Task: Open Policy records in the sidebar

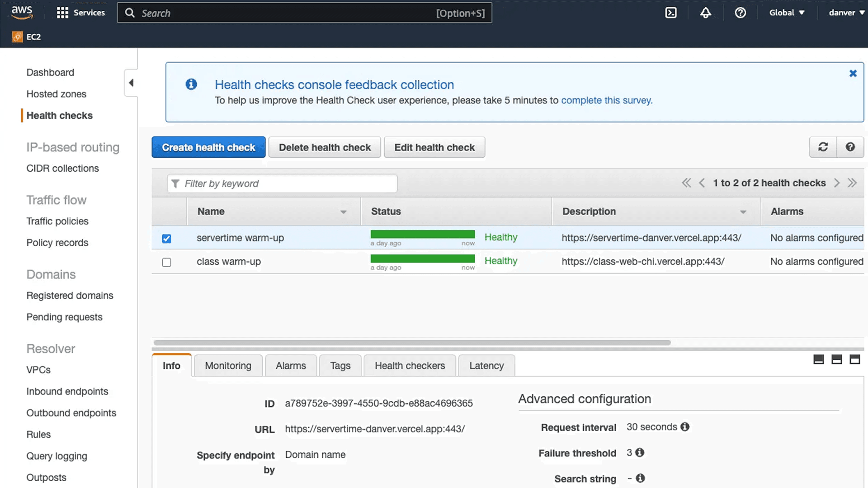Action: (x=57, y=243)
